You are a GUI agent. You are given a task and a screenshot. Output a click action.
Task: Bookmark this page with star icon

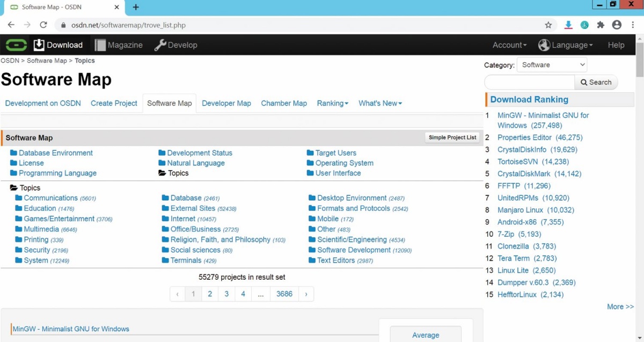tap(548, 25)
